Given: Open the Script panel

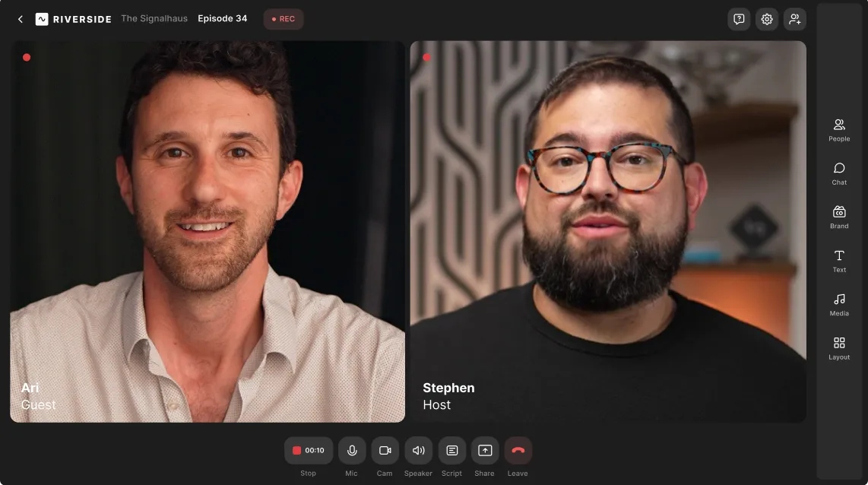Looking at the screenshot, I should point(451,450).
